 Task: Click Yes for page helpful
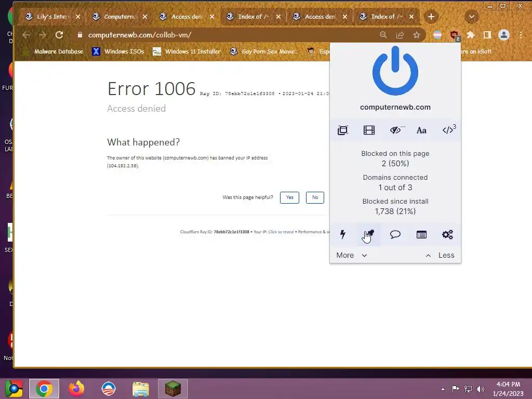[x=289, y=197]
